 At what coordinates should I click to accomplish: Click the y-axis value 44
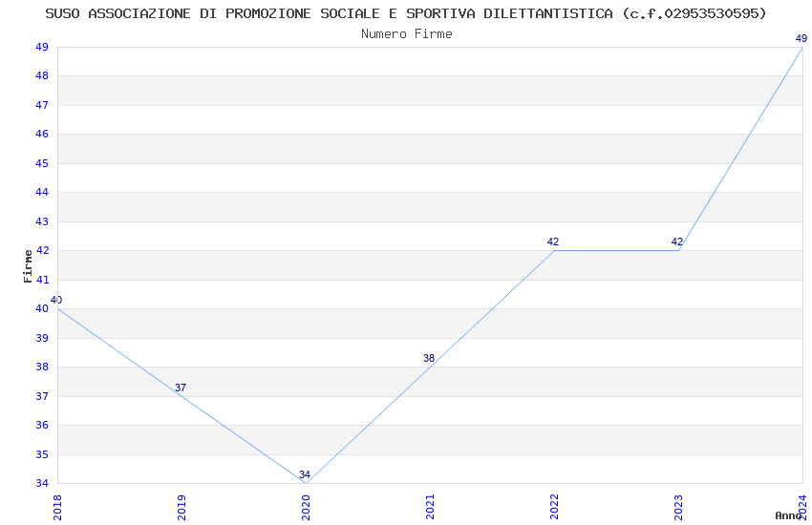(42, 193)
